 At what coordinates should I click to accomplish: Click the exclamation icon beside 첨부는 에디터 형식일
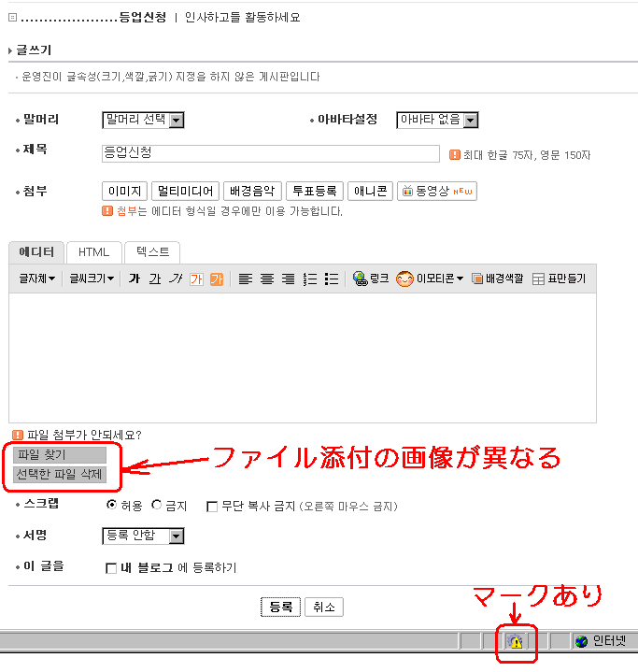click(x=107, y=211)
